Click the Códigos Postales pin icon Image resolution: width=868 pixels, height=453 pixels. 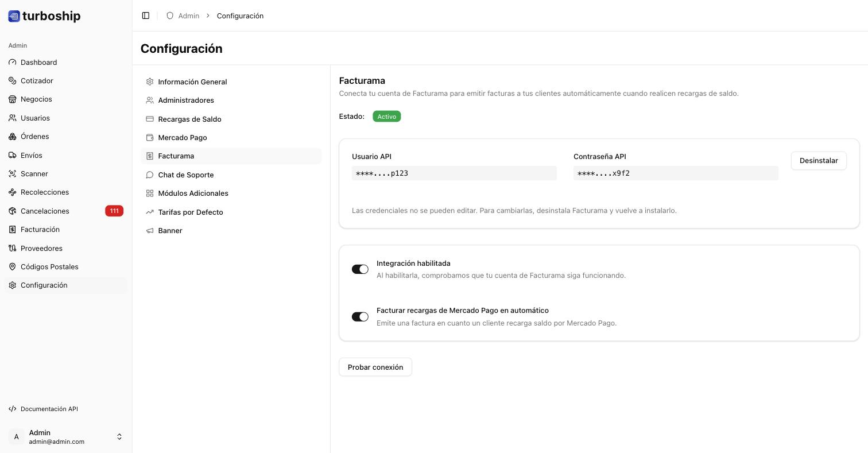(13, 266)
